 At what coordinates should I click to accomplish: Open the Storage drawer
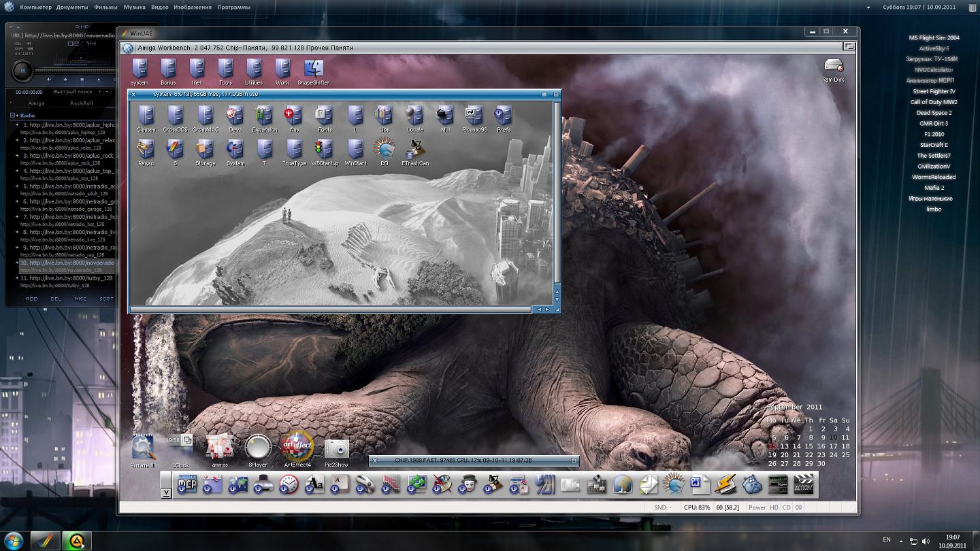pyautogui.click(x=205, y=152)
